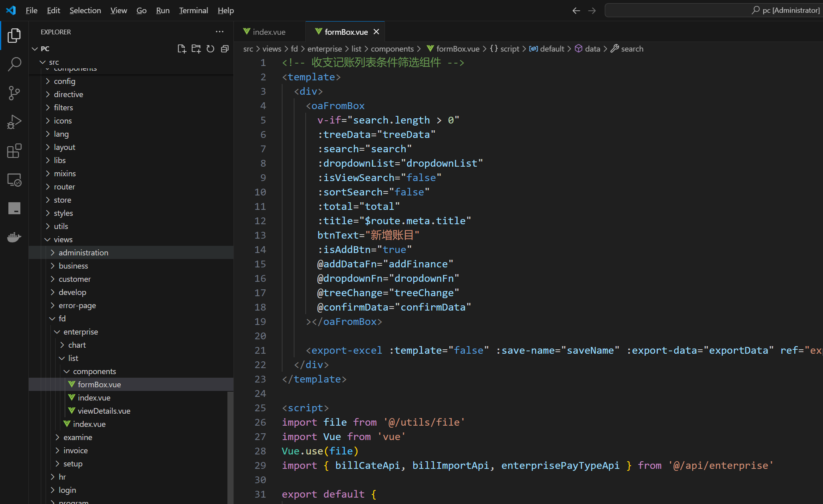This screenshot has width=823, height=504.
Task: Open the Edit menu
Action: pos(53,10)
